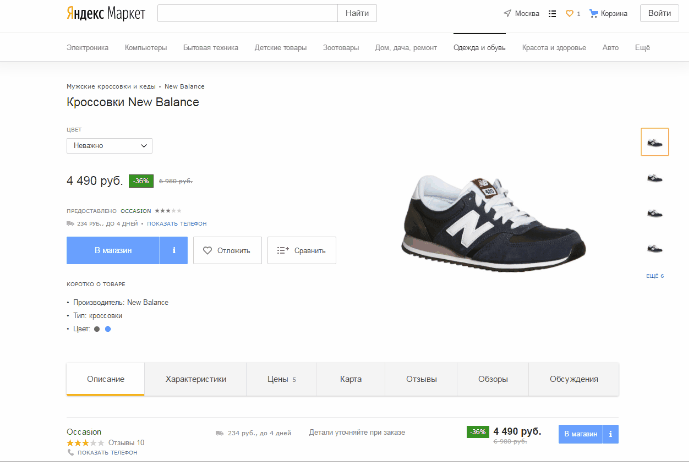
Task: Switch to the Цены tab
Action: pos(281,379)
